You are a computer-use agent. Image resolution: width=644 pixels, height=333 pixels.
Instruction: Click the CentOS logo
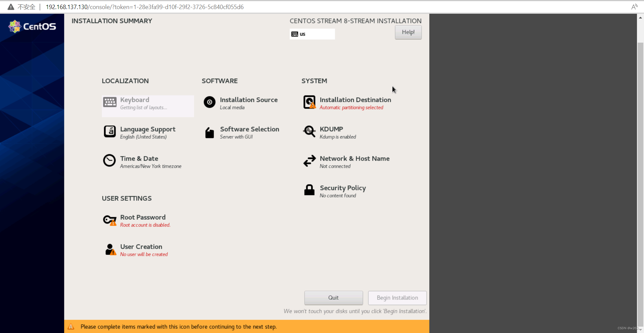(x=32, y=27)
